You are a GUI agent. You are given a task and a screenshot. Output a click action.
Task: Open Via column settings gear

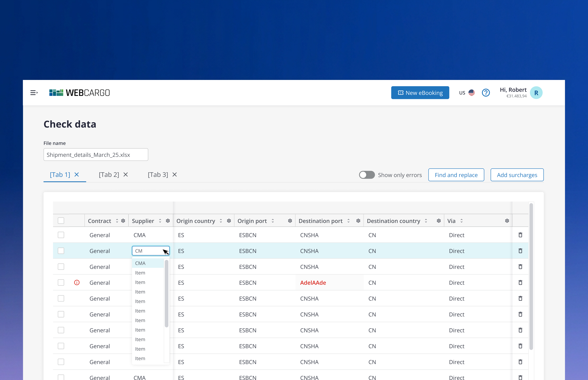click(507, 221)
